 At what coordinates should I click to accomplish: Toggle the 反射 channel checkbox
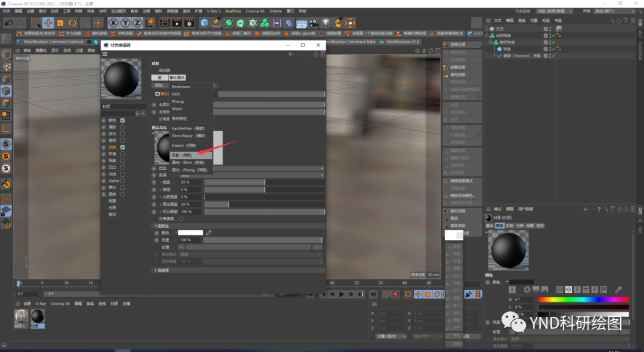(x=122, y=147)
